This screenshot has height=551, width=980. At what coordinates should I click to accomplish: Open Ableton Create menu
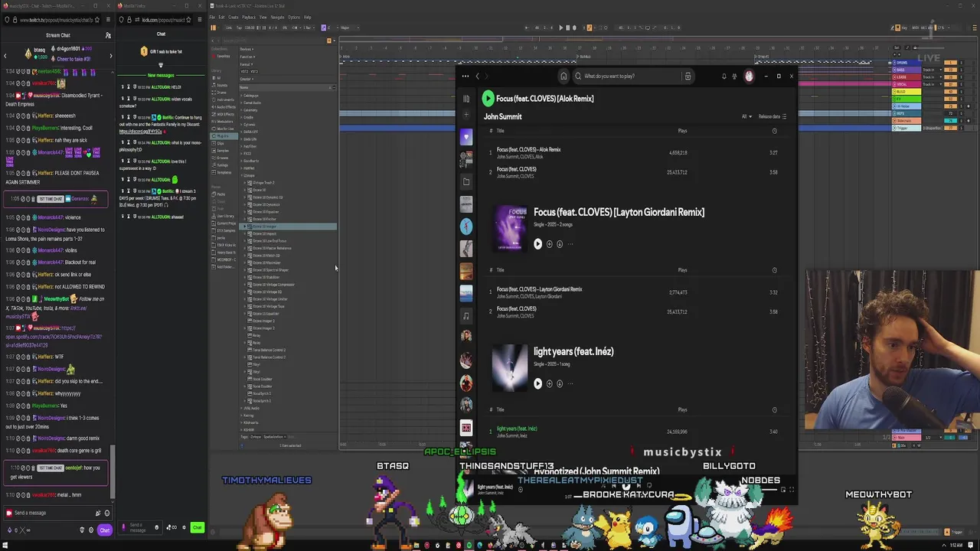233,17
